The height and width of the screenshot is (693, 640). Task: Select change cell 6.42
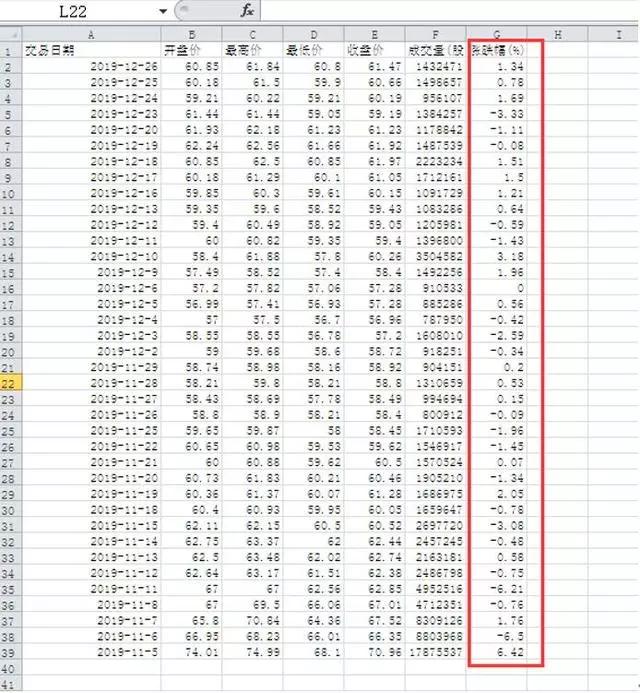click(x=496, y=652)
